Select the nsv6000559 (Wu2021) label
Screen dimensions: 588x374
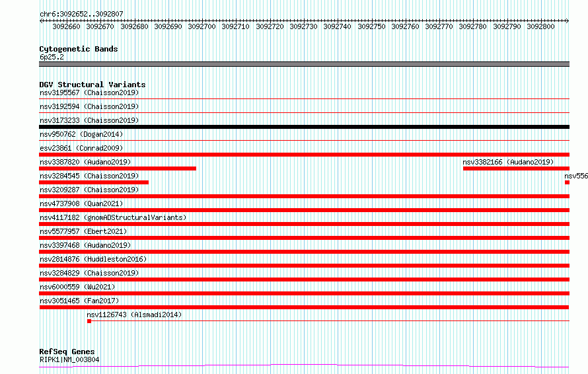click(x=77, y=287)
